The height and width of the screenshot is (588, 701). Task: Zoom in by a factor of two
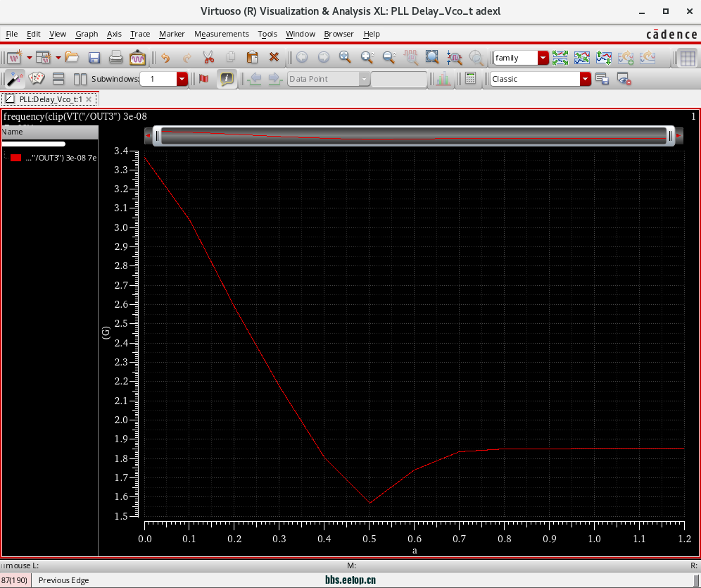pyautogui.click(x=367, y=57)
